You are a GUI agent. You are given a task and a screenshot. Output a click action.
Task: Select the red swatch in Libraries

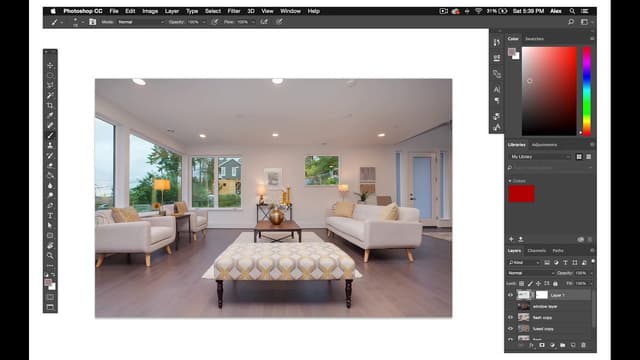pos(521,193)
